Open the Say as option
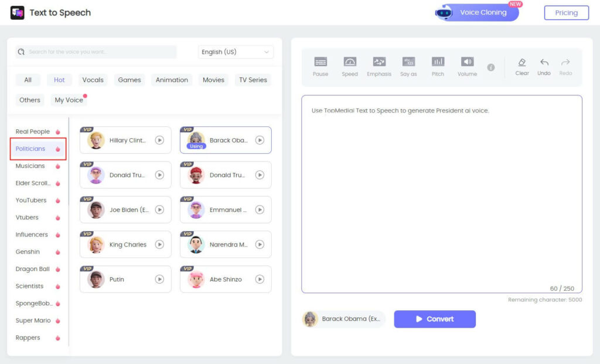Image resolution: width=600 pixels, height=364 pixels. coord(408,66)
